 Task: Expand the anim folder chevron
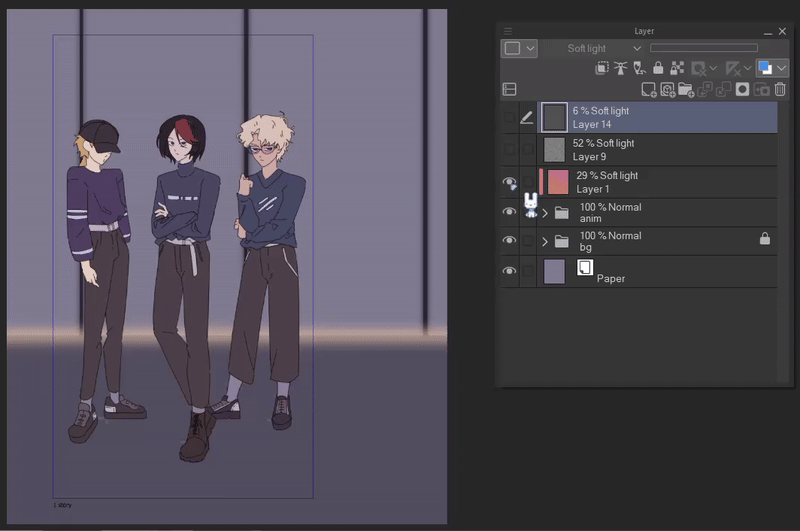pos(545,213)
